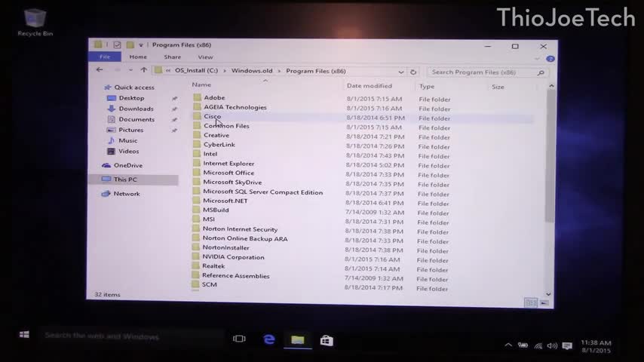Open the volume control in system tray

(x=552, y=345)
